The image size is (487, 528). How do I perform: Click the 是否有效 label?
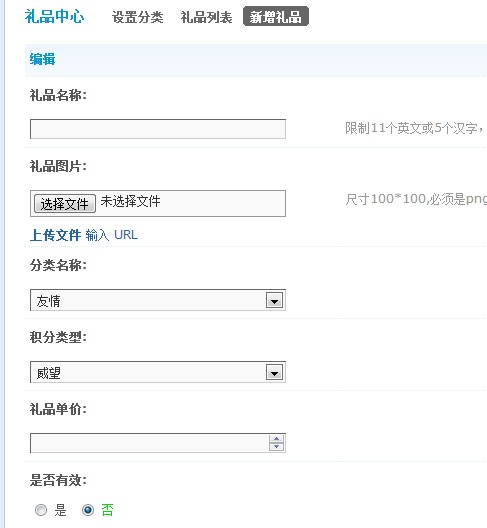point(58,480)
